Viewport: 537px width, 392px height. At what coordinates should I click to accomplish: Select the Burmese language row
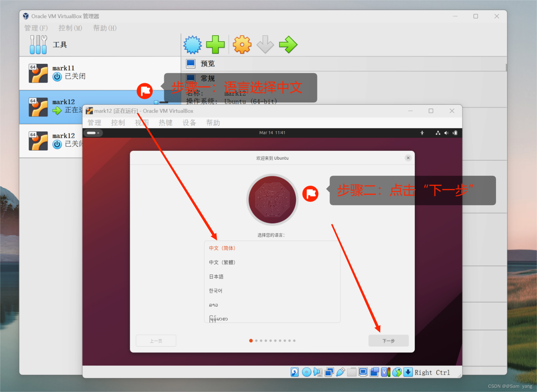272,318
